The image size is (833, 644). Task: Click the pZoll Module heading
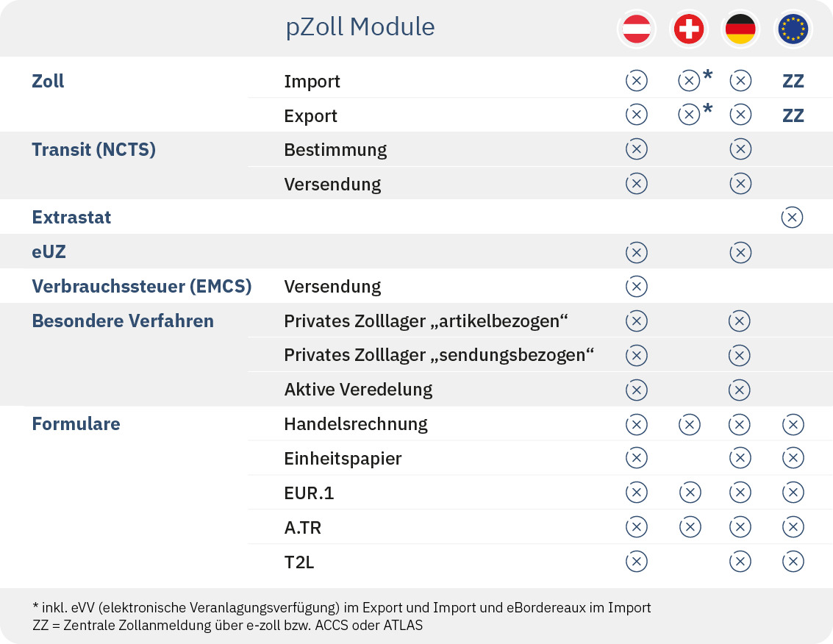coord(360,27)
